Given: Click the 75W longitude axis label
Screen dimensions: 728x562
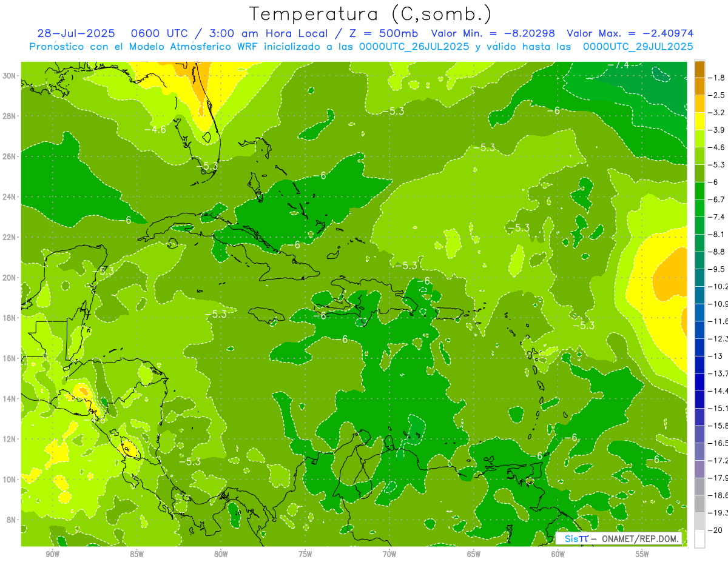Looking at the screenshot, I should [x=305, y=554].
